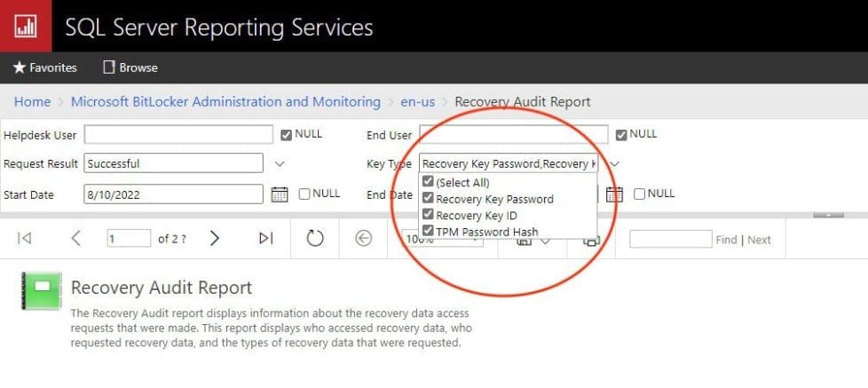Advance to the next report page
868x388 pixels.
[214, 238]
